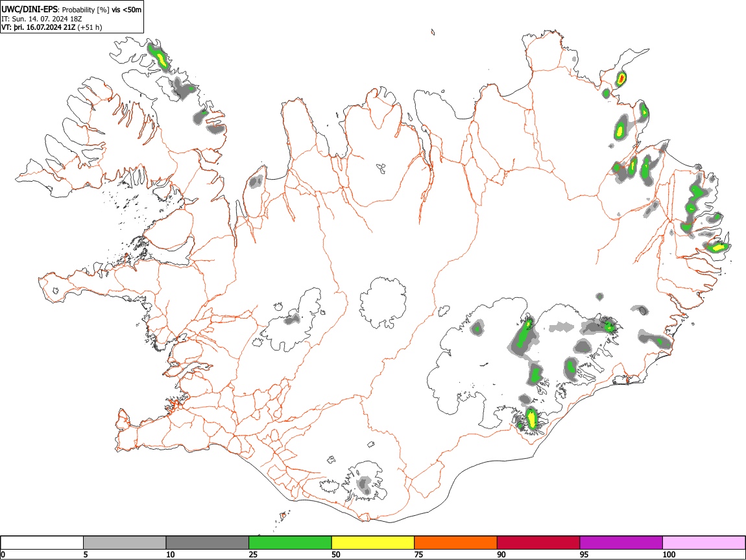This screenshot has height=560, width=746.
Task: Click the UWC/DINI-EPS title text
Action: click(x=29, y=9)
